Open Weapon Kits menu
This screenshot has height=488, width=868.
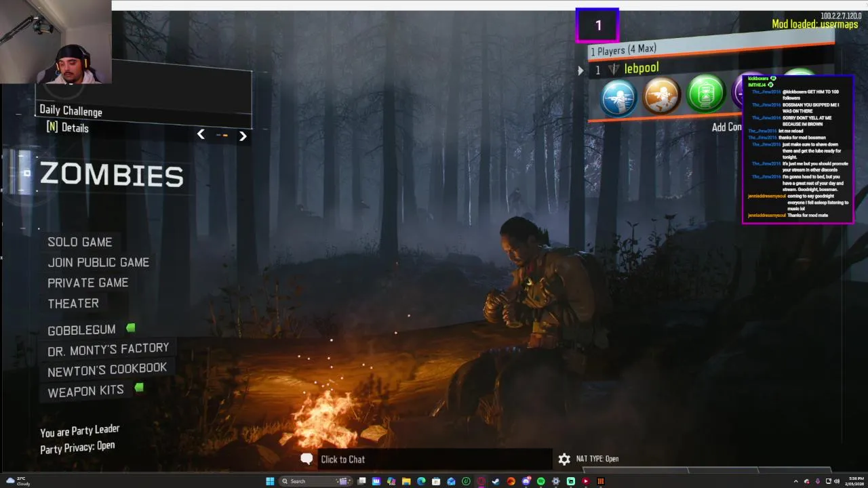[85, 391]
